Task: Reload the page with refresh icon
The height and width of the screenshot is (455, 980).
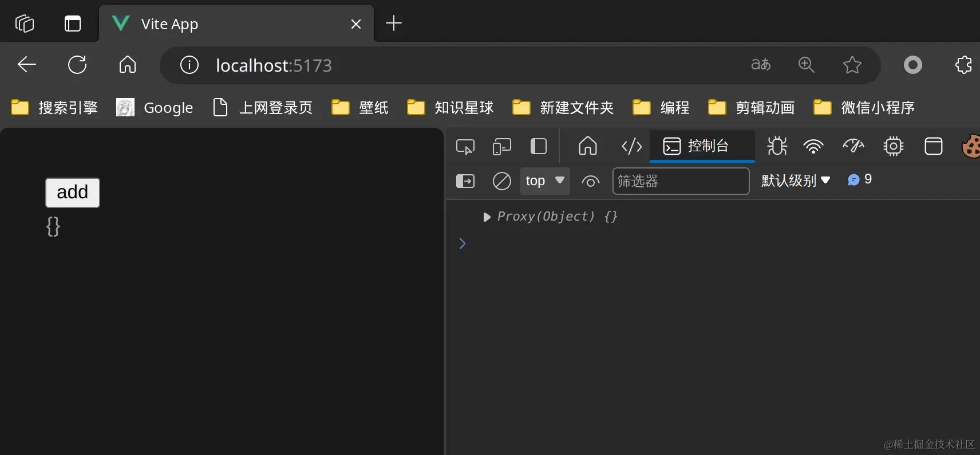Action: pos(77,65)
